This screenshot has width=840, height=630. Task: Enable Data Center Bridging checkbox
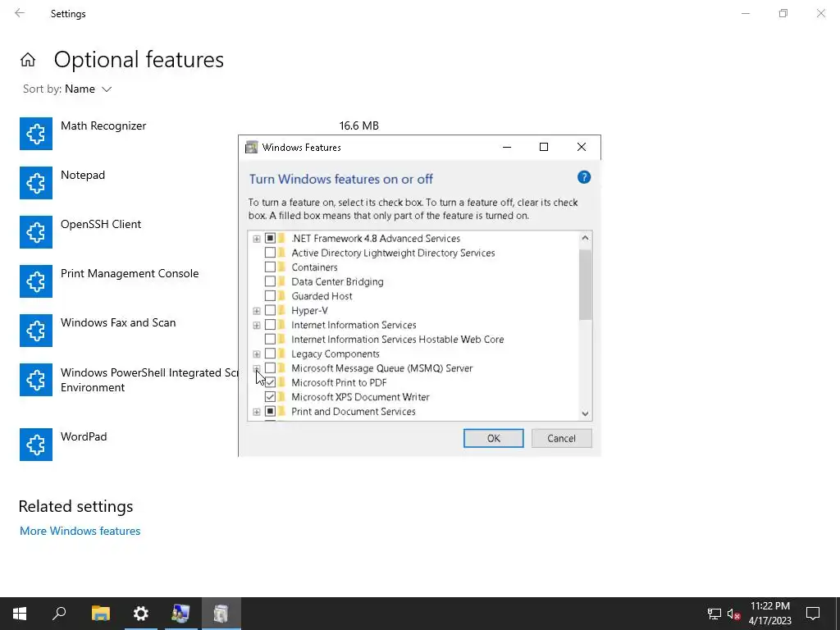pos(270,281)
